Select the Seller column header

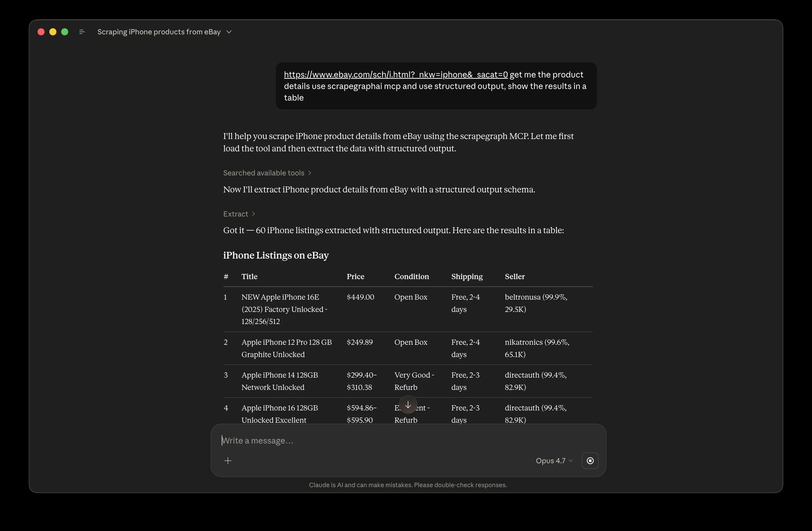pos(515,276)
